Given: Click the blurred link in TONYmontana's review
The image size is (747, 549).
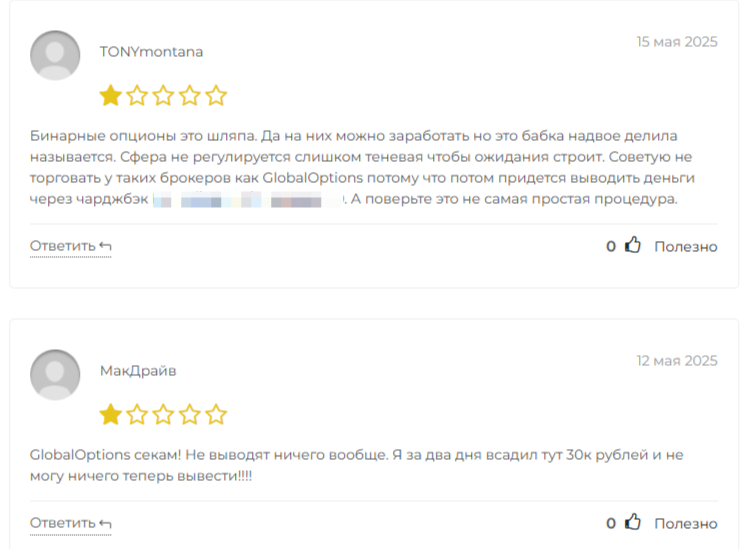Looking at the screenshot, I should click(x=248, y=199).
